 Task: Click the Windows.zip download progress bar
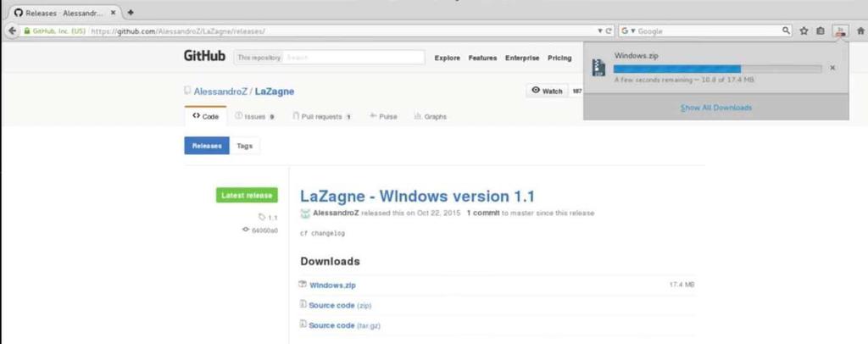pos(717,69)
